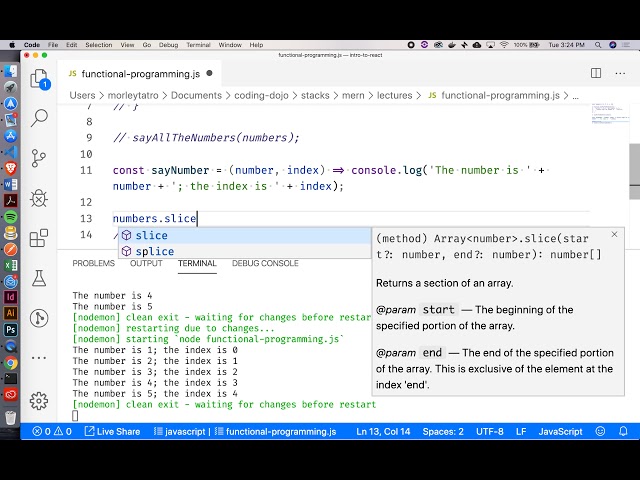This screenshot has width=640, height=480.
Task: Show additional views three-dot icon in activity bar
Action: 39,358
